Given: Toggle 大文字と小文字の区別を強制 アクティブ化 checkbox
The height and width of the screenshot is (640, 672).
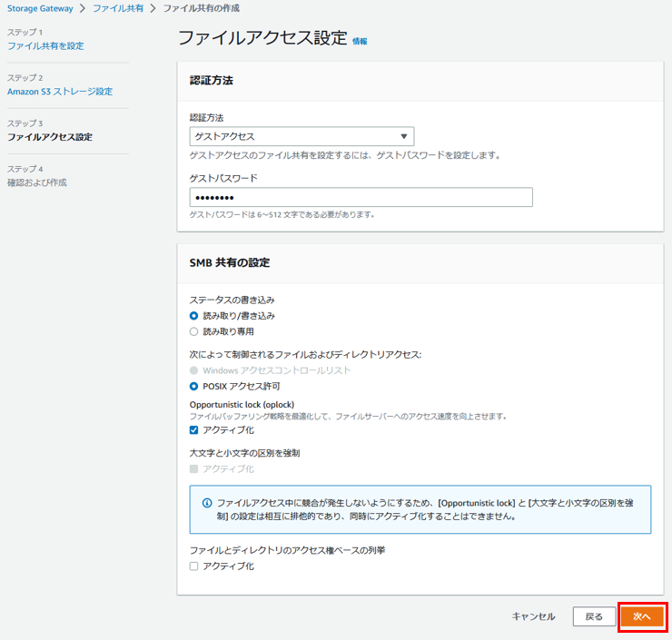Looking at the screenshot, I should click(x=193, y=469).
